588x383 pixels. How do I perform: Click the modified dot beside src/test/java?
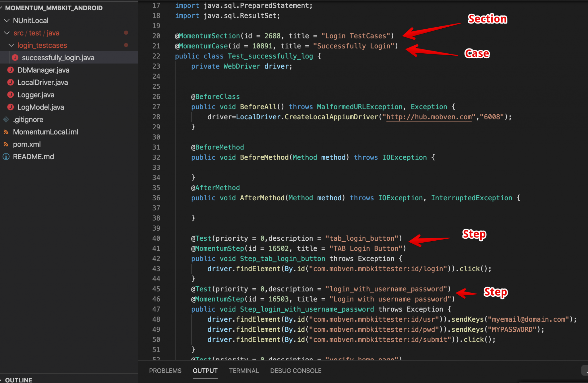point(126,33)
